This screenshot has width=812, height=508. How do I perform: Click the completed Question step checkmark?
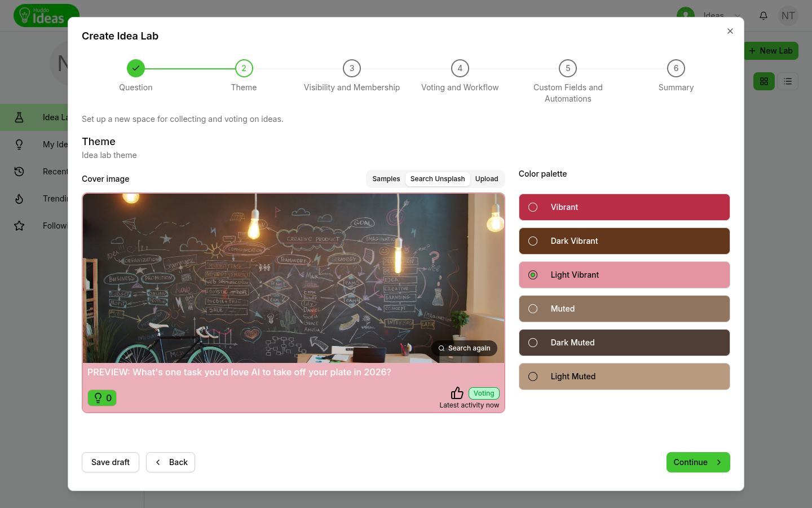pos(136,68)
